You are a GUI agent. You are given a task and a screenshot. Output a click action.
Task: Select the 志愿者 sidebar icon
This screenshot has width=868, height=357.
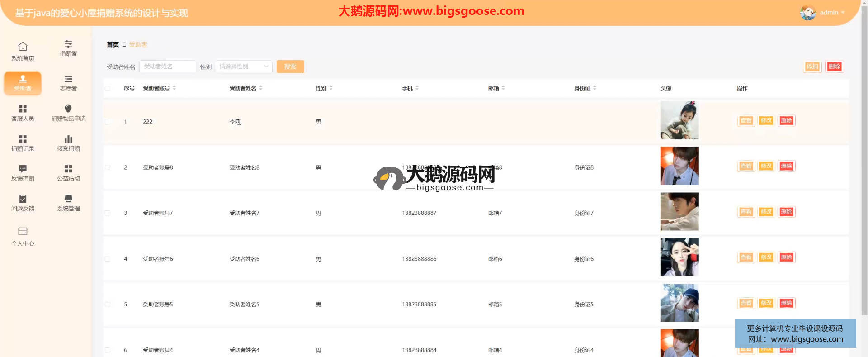click(68, 79)
